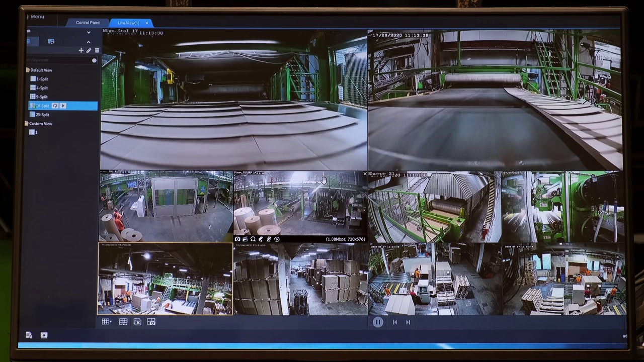Open the event list icon in status bar
Image resolution: width=644 pixels, height=362 pixels.
tap(29, 335)
